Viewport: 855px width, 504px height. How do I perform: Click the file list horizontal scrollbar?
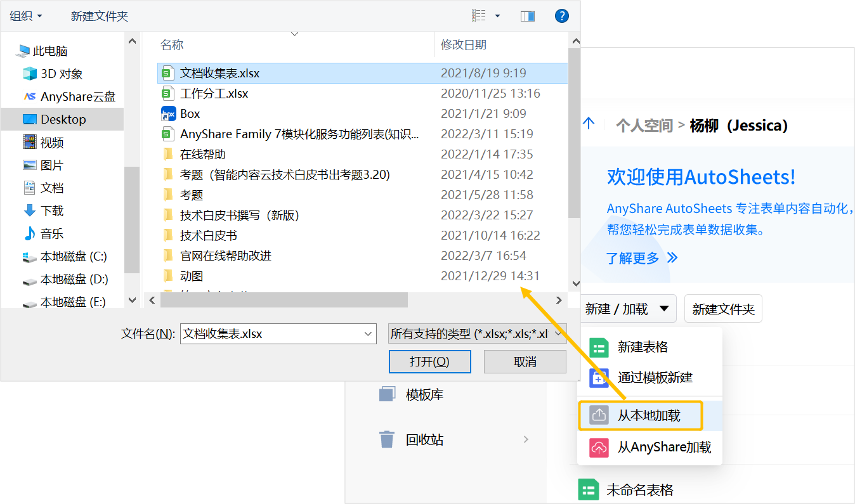tap(284, 300)
